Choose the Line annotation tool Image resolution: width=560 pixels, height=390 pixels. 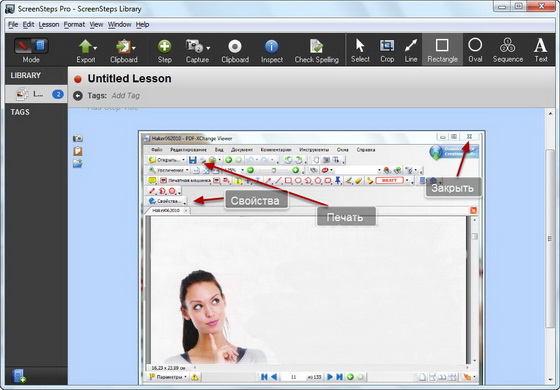pyautogui.click(x=411, y=50)
